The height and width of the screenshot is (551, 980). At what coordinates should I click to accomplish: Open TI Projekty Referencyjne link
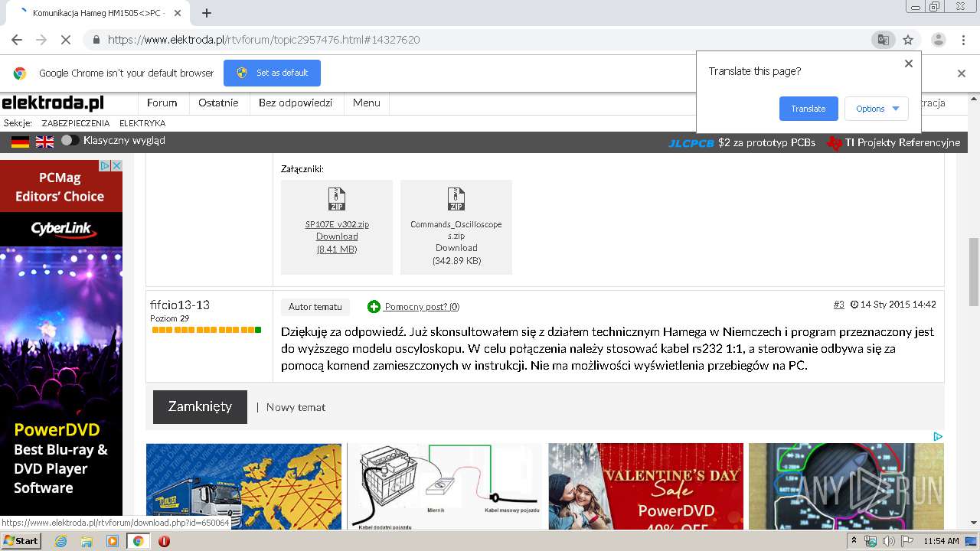coord(894,142)
